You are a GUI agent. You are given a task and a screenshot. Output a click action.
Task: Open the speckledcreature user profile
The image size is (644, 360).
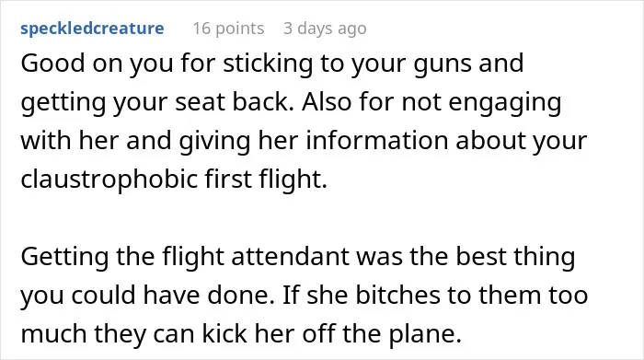pos(92,29)
